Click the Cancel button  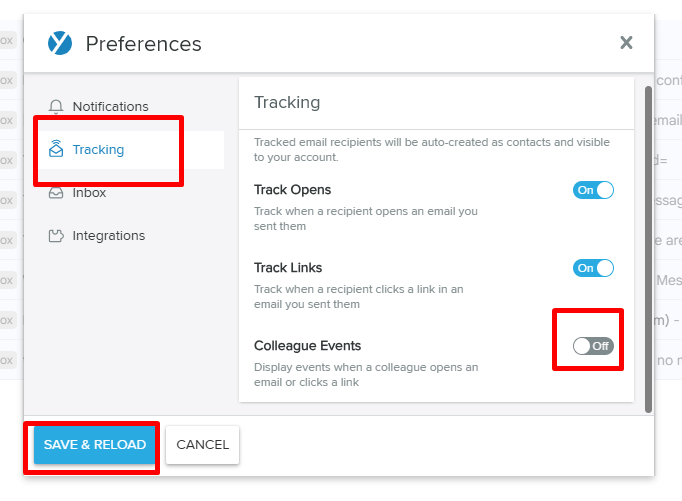click(x=202, y=444)
